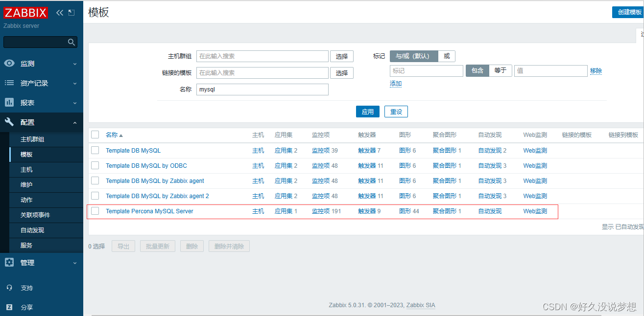Expand the 管理 menu chevron

pos(75,263)
